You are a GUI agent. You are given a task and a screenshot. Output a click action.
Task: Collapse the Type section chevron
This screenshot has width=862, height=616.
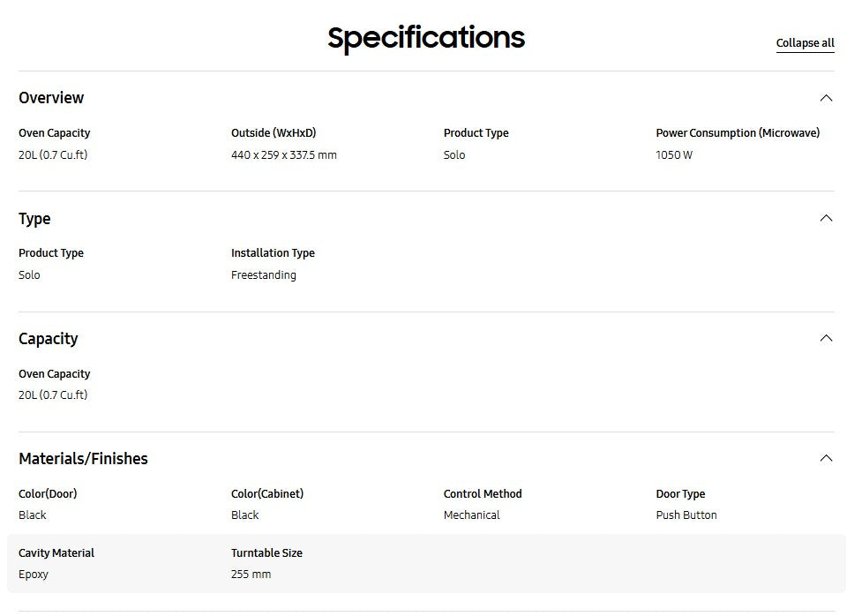(x=826, y=218)
